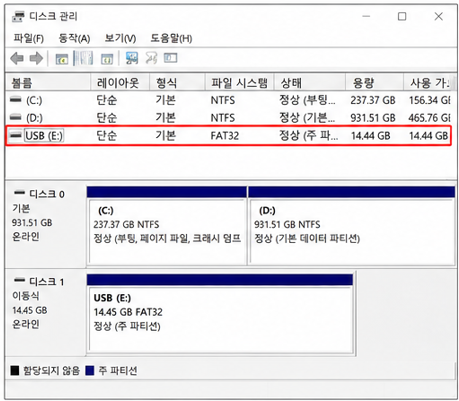Sort by the 레이아웃 column header
459x401 pixels.
[120, 83]
